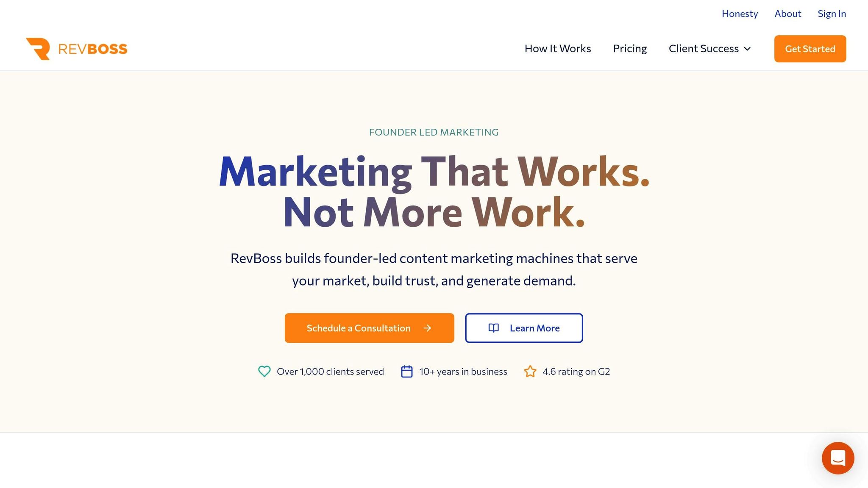The image size is (868, 488).
Task: Follow the Honesty link
Action: click(740, 14)
